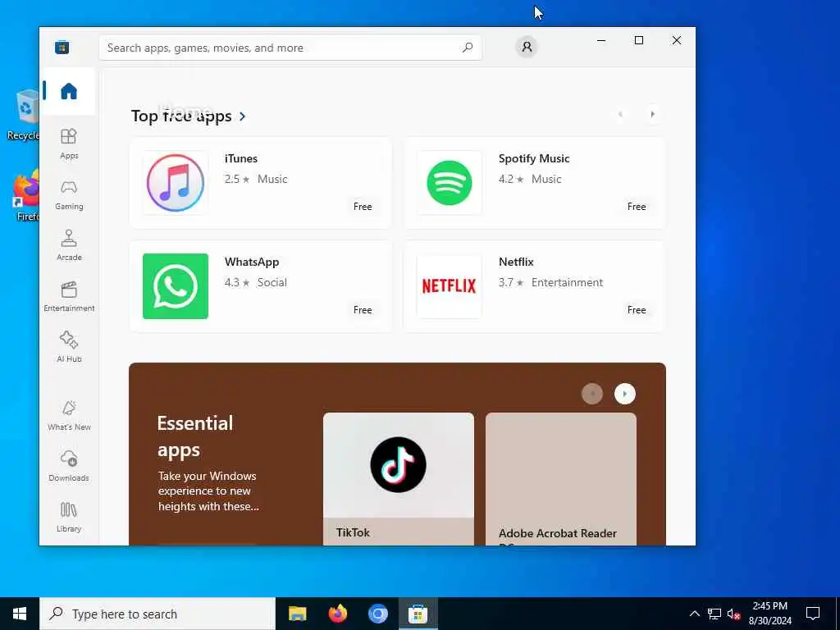Click Free button on Spotify Music card

click(637, 207)
